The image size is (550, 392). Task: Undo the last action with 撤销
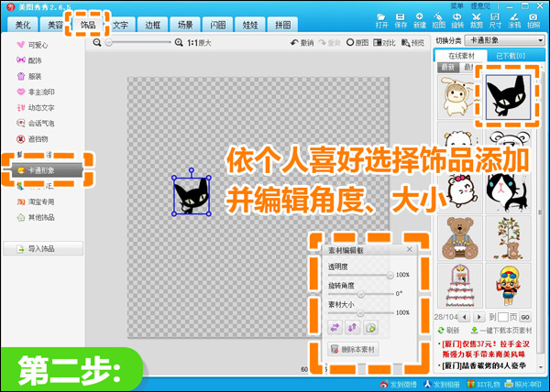click(x=302, y=43)
